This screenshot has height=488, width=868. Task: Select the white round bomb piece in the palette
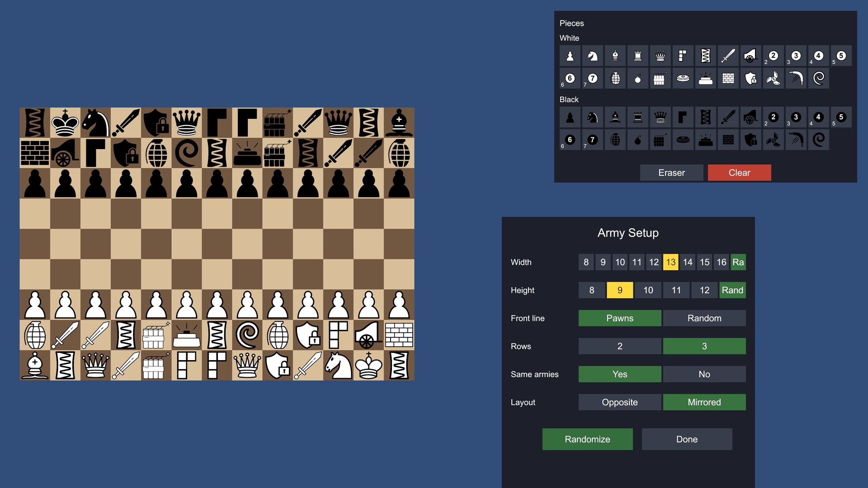tap(637, 78)
